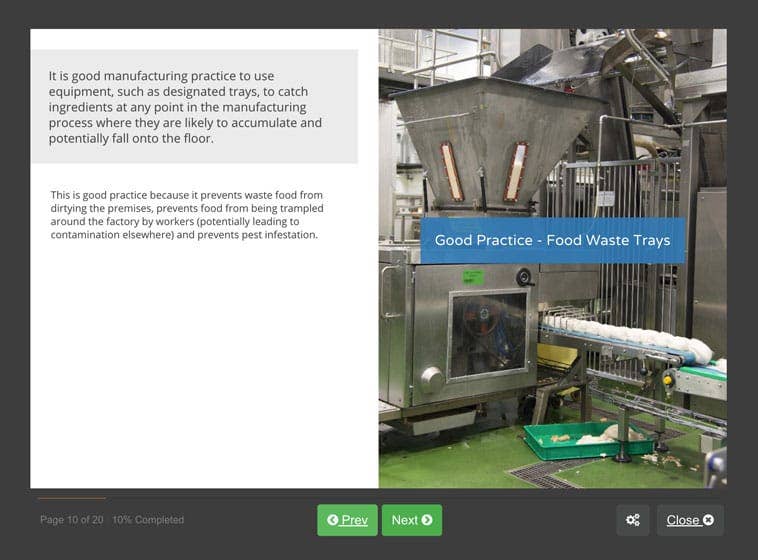Click the X icon beside Close
Image resolution: width=758 pixels, height=560 pixels.
tap(708, 520)
